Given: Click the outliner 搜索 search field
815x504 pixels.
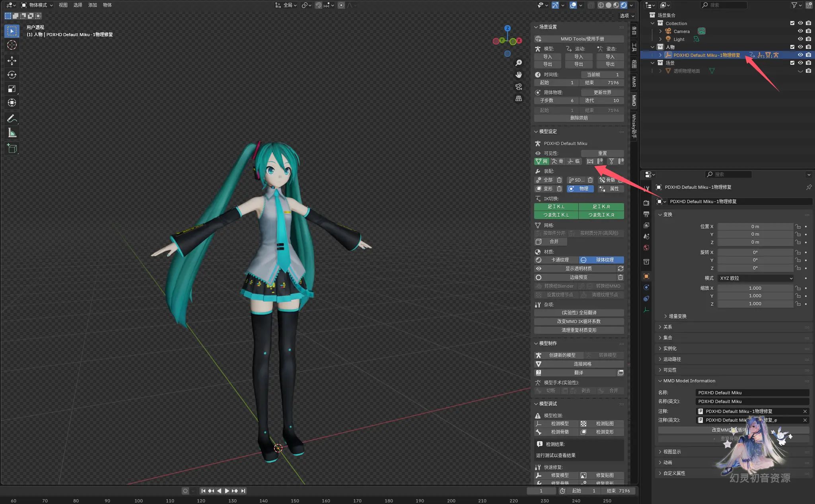Looking at the screenshot, I should tap(723, 5).
